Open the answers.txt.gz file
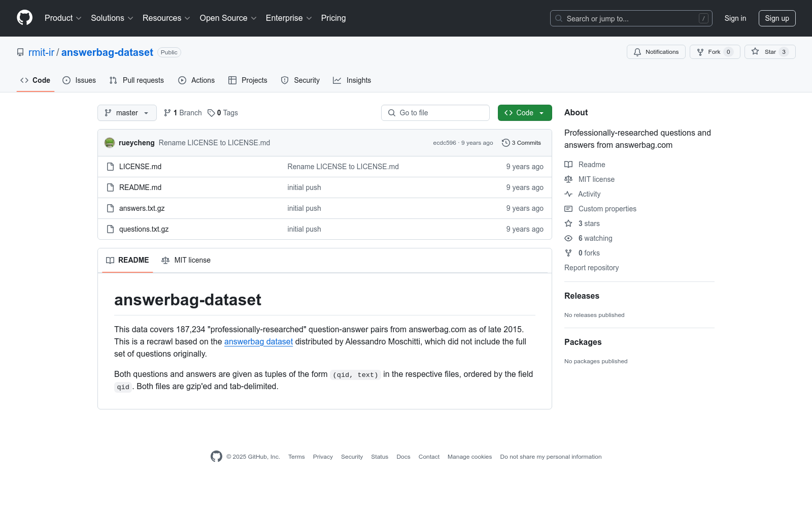The image size is (812, 508). (x=142, y=208)
